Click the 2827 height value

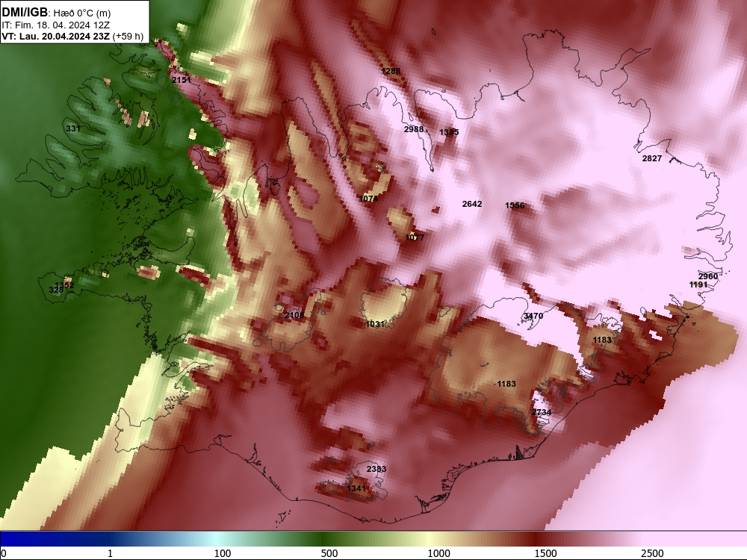(651, 158)
